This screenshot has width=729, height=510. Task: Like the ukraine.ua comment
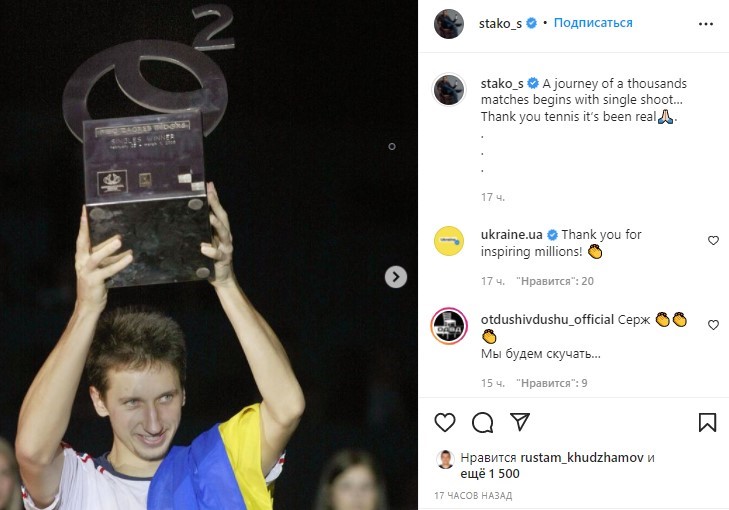(713, 240)
